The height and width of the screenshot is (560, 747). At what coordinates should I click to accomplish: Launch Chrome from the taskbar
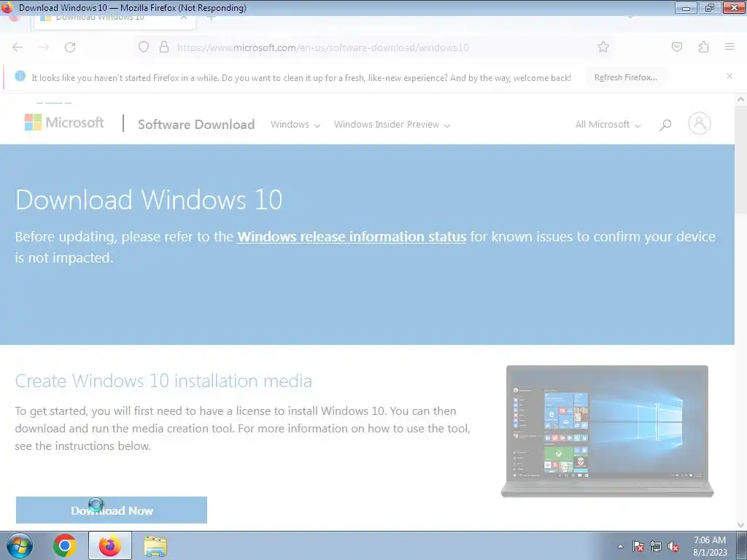(x=65, y=545)
